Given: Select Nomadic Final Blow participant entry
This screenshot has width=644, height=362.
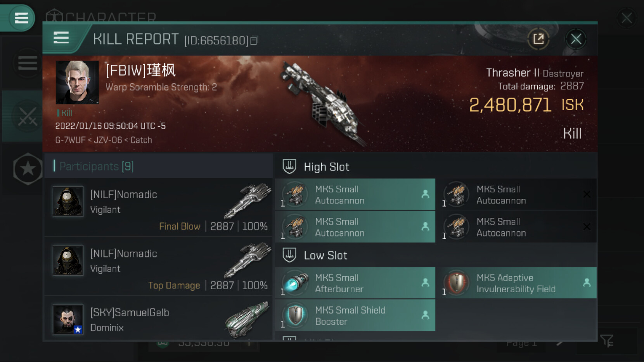Looking at the screenshot, I should tap(158, 208).
